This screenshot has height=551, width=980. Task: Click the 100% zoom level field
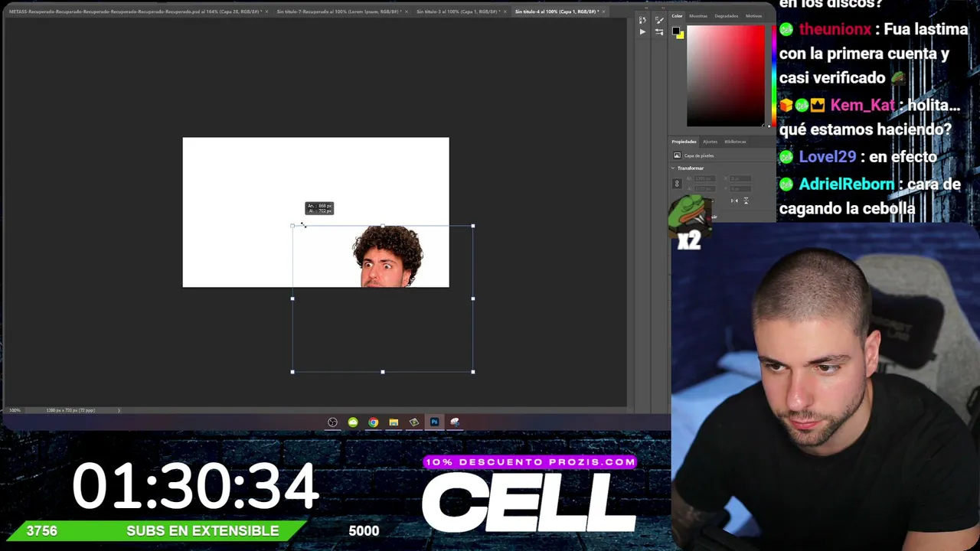15,410
